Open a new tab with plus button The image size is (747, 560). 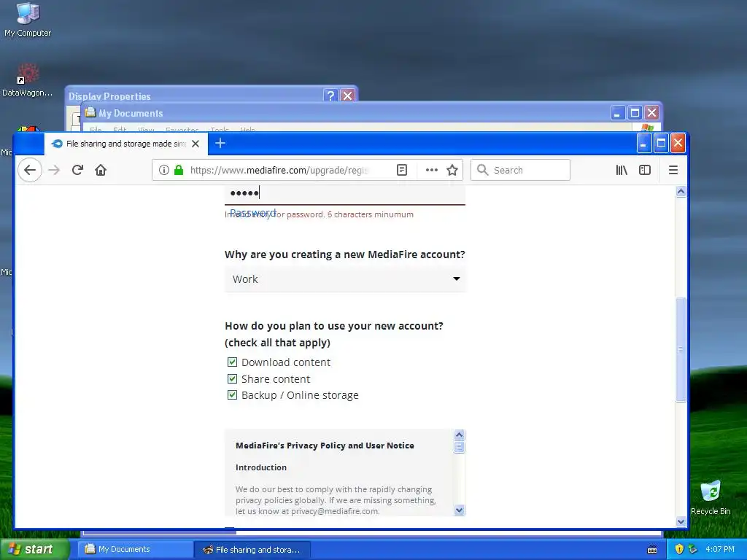(220, 144)
